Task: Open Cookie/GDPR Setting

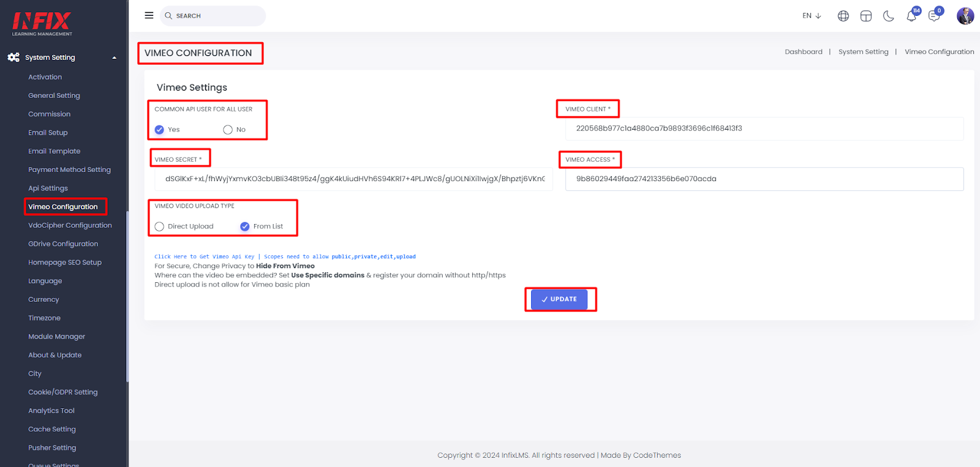Action: (62, 392)
